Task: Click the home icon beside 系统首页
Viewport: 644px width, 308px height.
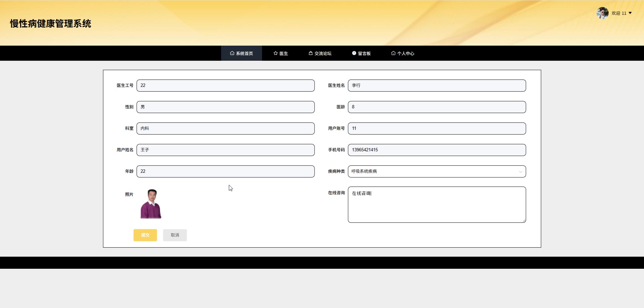Action: [232, 53]
